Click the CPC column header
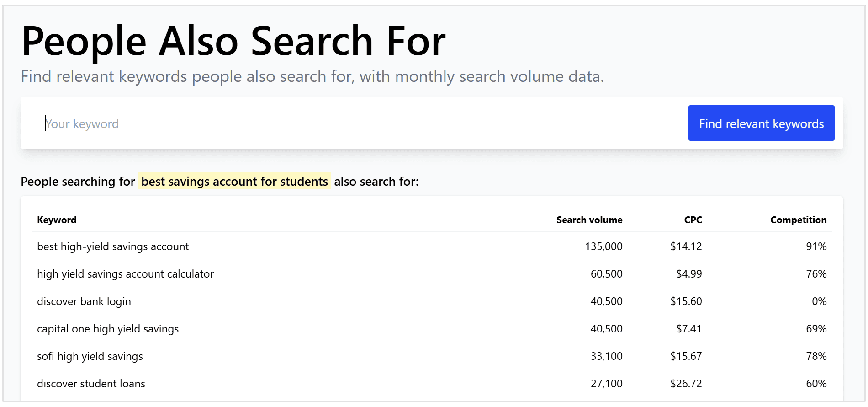The height and width of the screenshot is (407, 868). (693, 220)
